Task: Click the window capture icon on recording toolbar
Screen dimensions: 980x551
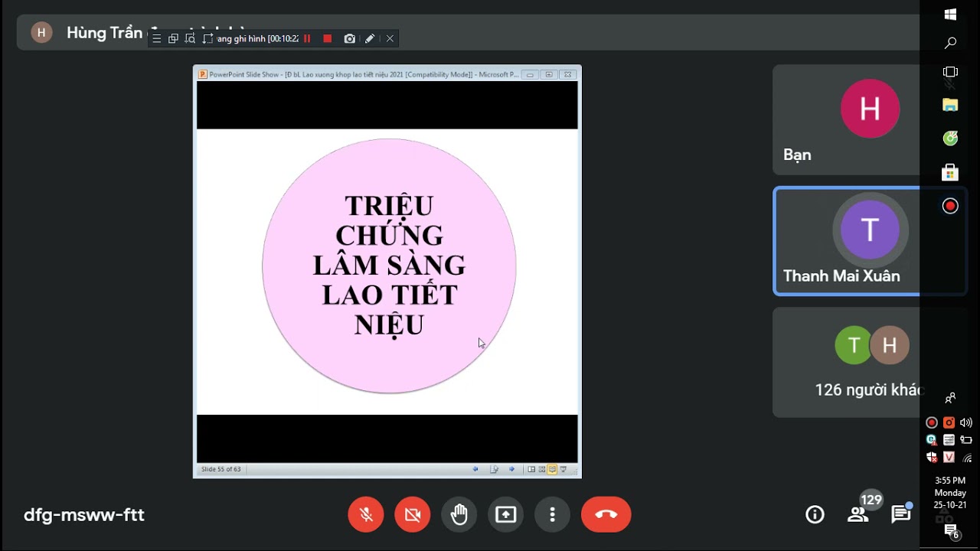Action: click(173, 38)
